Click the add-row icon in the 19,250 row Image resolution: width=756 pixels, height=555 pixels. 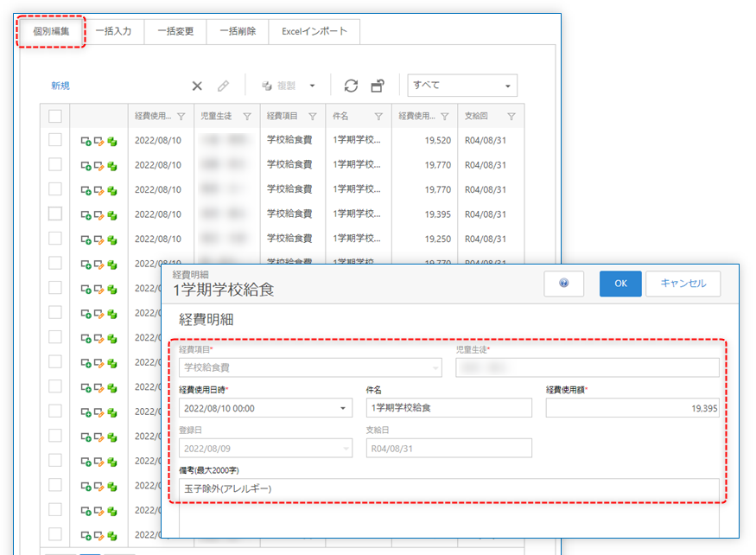(86, 239)
